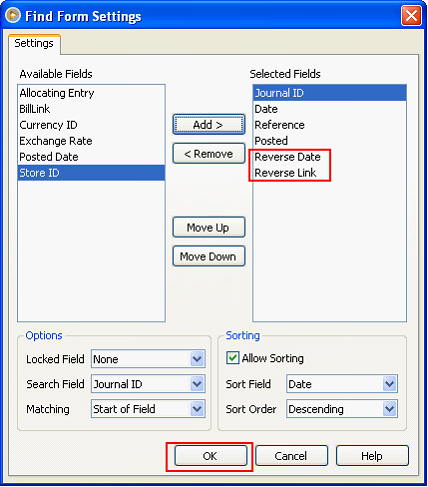Click the Move Up button
The width and height of the screenshot is (428, 487).
[x=209, y=227]
